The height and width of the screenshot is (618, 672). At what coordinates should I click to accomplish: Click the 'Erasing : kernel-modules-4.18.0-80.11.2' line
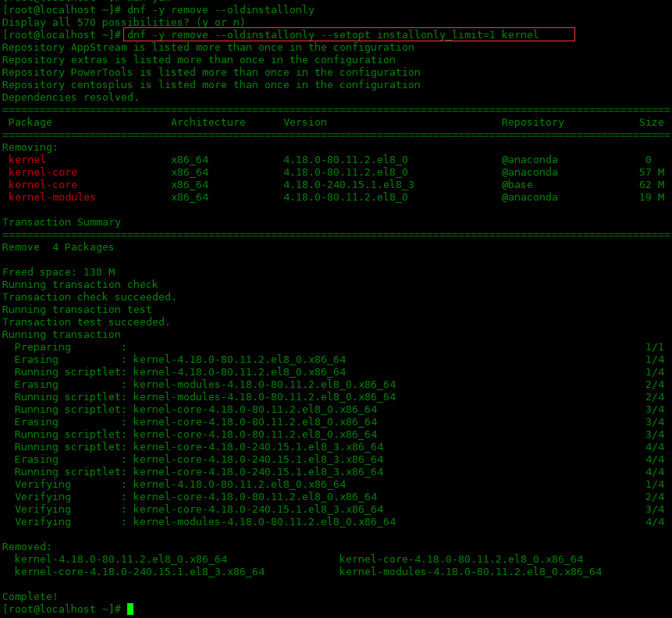(339, 385)
